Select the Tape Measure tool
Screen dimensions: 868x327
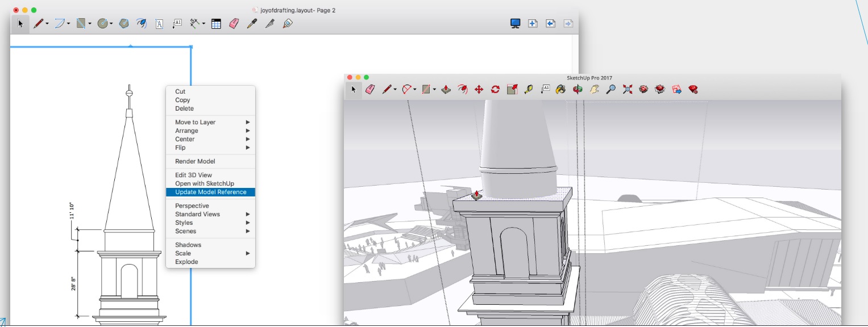click(529, 90)
